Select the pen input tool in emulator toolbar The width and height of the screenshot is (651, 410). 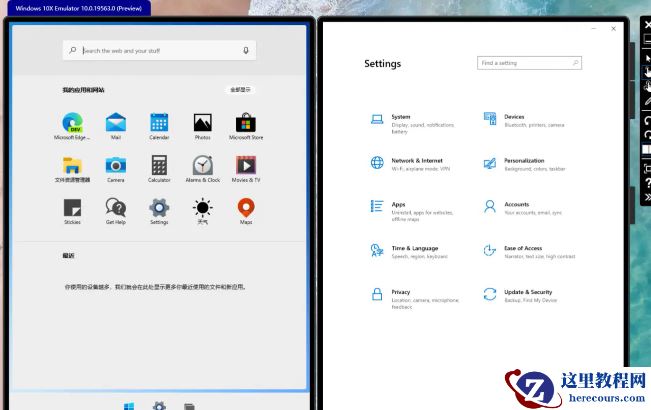(648, 101)
